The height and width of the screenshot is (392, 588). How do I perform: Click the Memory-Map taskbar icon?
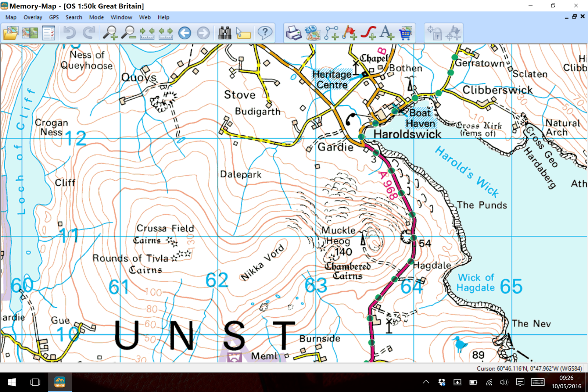[x=60, y=382]
